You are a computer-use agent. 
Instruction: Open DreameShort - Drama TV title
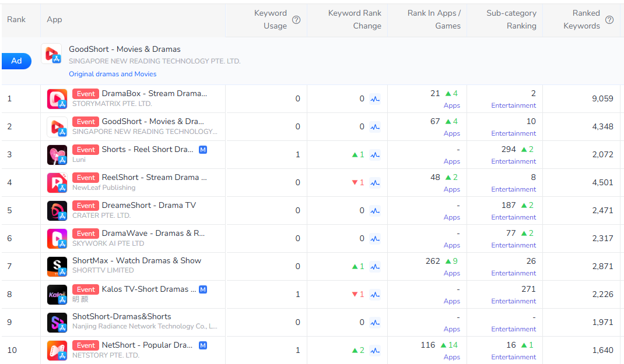click(x=149, y=206)
